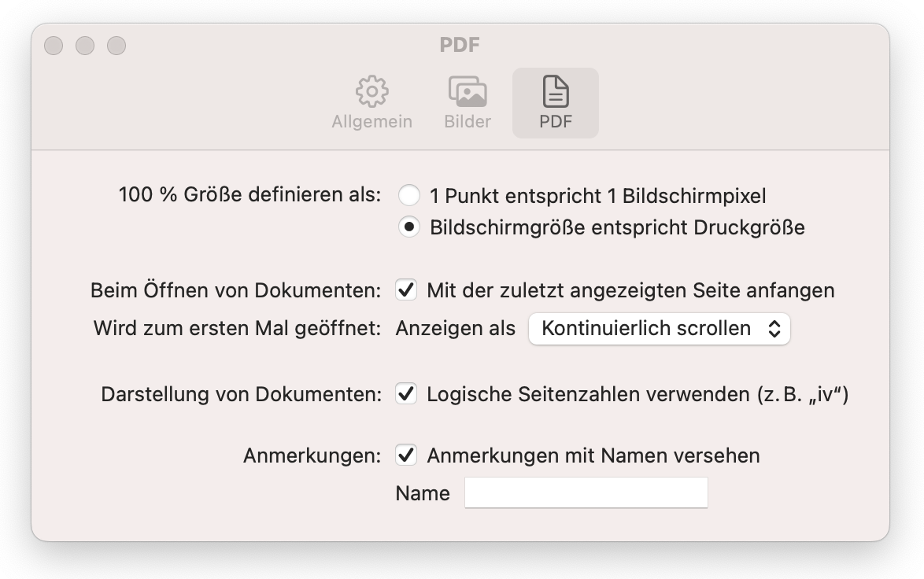
Task: Click the window title "PDF"
Action: 460,45
